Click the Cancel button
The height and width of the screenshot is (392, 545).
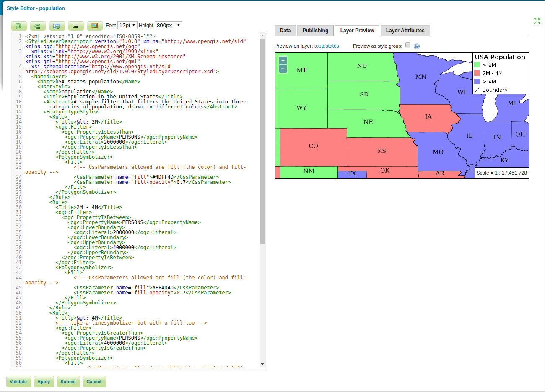[x=94, y=382]
